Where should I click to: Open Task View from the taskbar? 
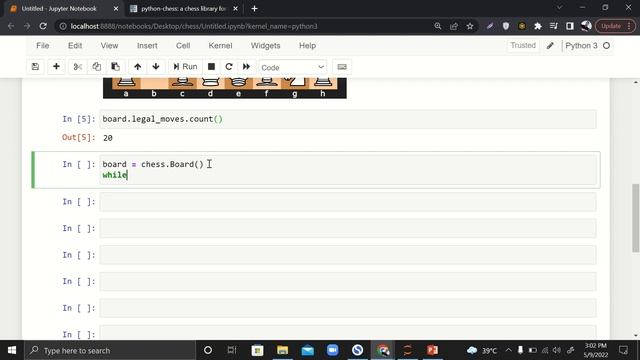pyautogui.click(x=232, y=350)
